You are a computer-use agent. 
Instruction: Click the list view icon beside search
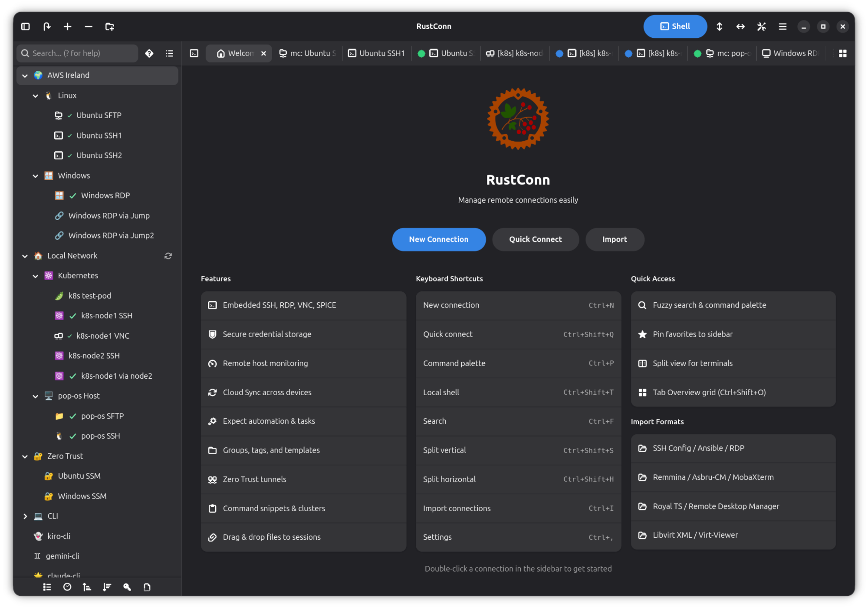pos(170,53)
